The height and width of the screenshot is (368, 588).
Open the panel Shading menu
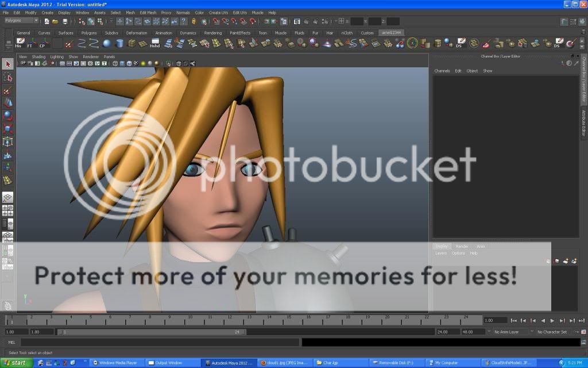click(38, 57)
